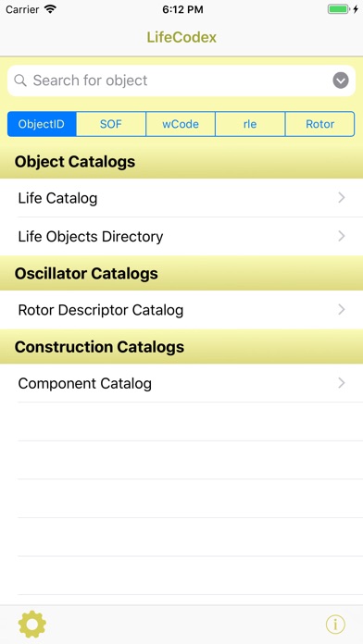Focus the Search for object field

pos(181,80)
